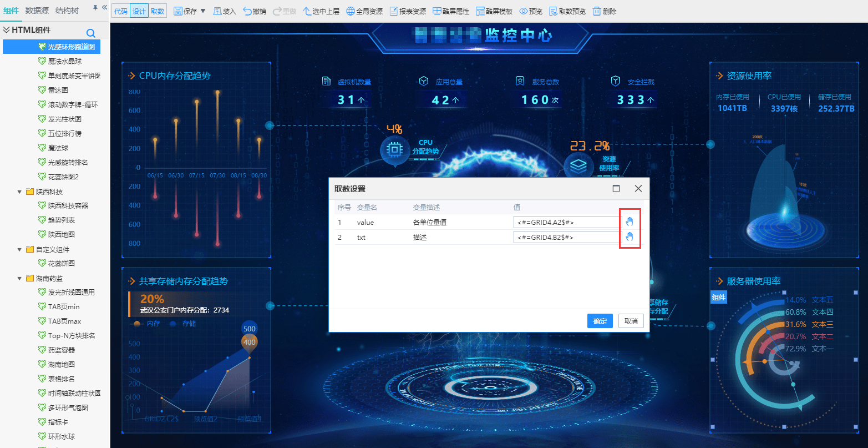Click the 全局资源 globe toolbar button
868x448 pixels.
point(364,11)
